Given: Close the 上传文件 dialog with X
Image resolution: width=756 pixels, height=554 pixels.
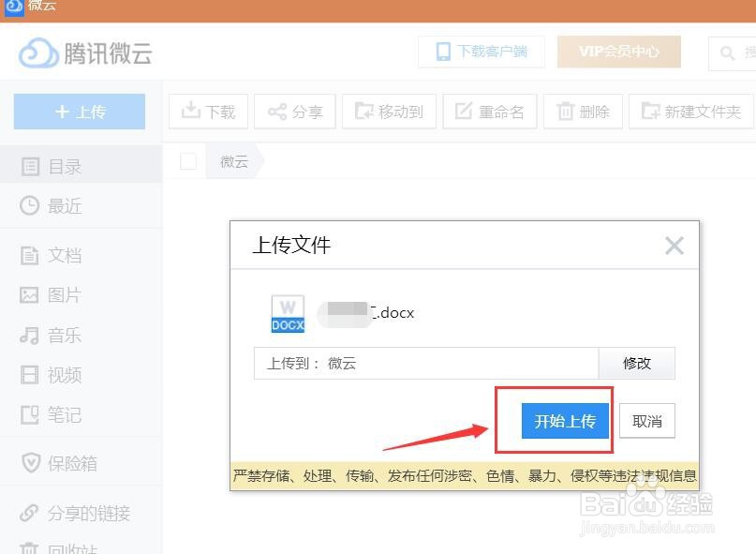Looking at the screenshot, I should (674, 246).
